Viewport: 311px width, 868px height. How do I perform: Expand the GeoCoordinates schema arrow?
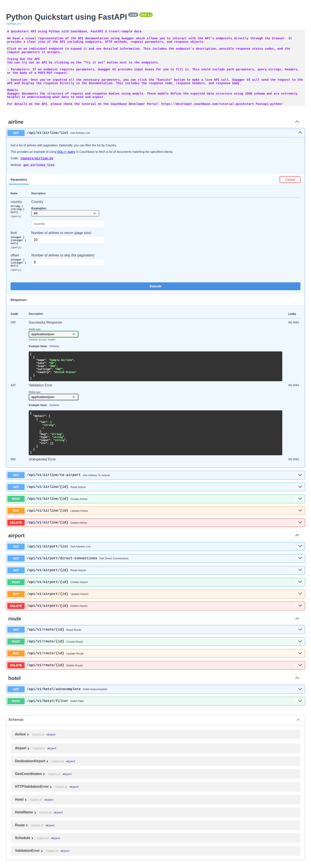click(x=44, y=774)
